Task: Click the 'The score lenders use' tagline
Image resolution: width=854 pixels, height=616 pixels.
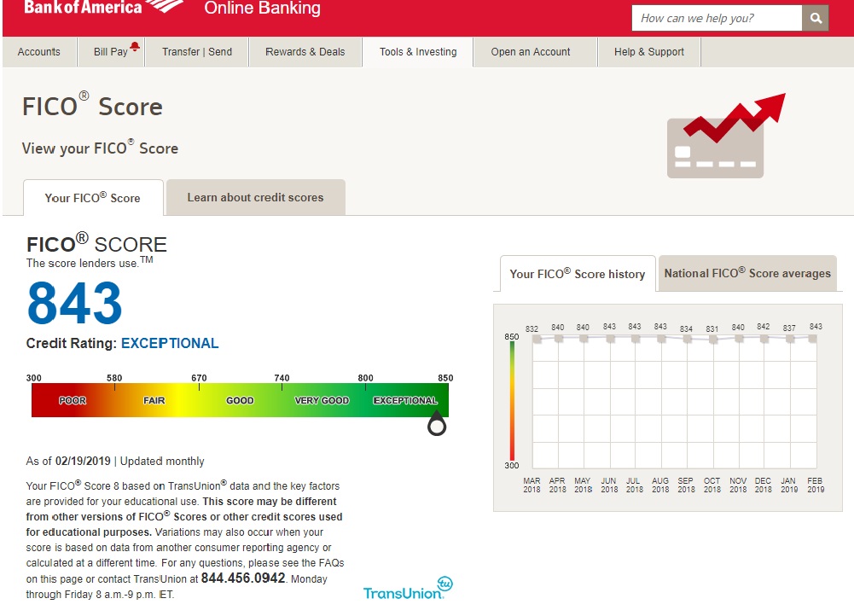Action: 90,263
